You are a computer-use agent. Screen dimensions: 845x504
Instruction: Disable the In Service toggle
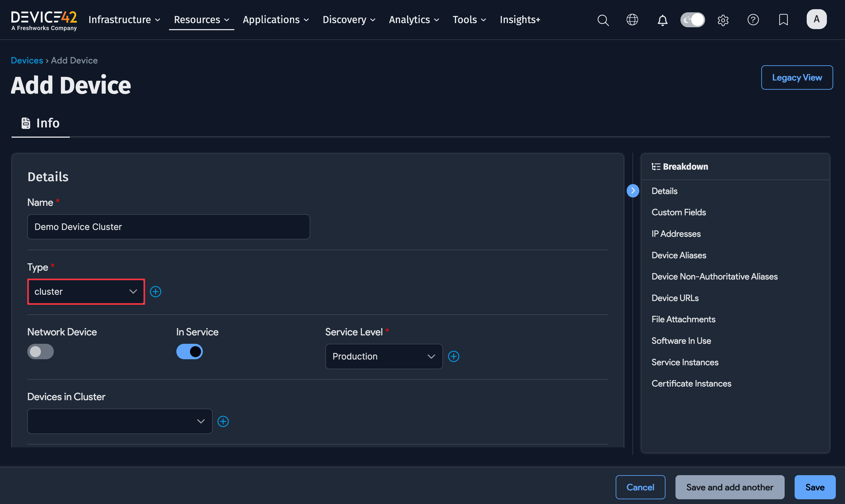point(189,351)
